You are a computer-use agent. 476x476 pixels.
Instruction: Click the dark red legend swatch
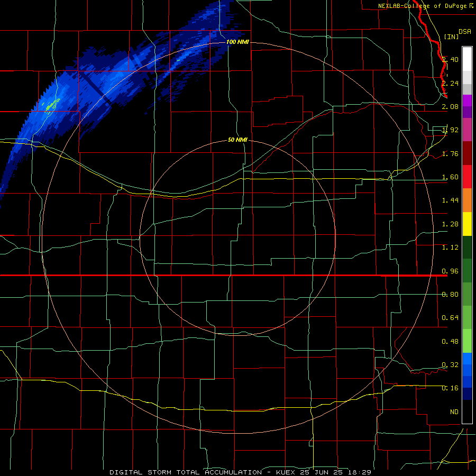point(467,153)
